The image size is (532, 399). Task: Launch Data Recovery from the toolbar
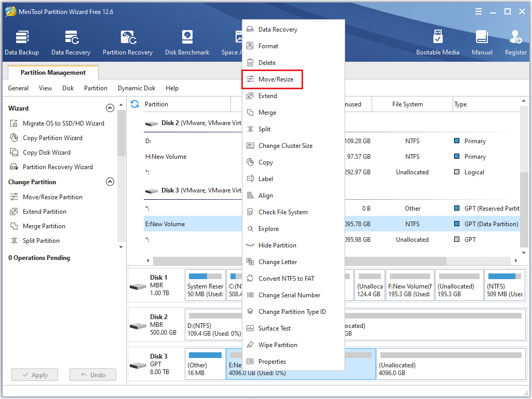pyautogui.click(x=71, y=43)
